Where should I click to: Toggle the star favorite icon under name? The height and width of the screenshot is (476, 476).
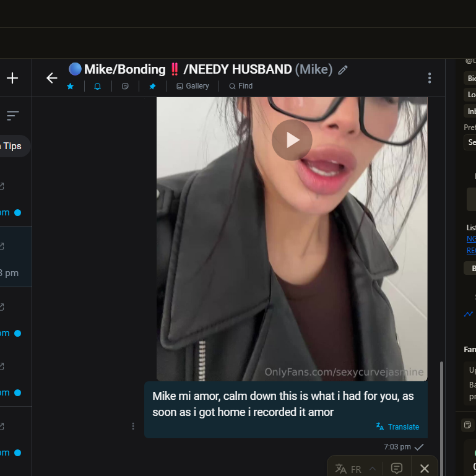pos(70,86)
